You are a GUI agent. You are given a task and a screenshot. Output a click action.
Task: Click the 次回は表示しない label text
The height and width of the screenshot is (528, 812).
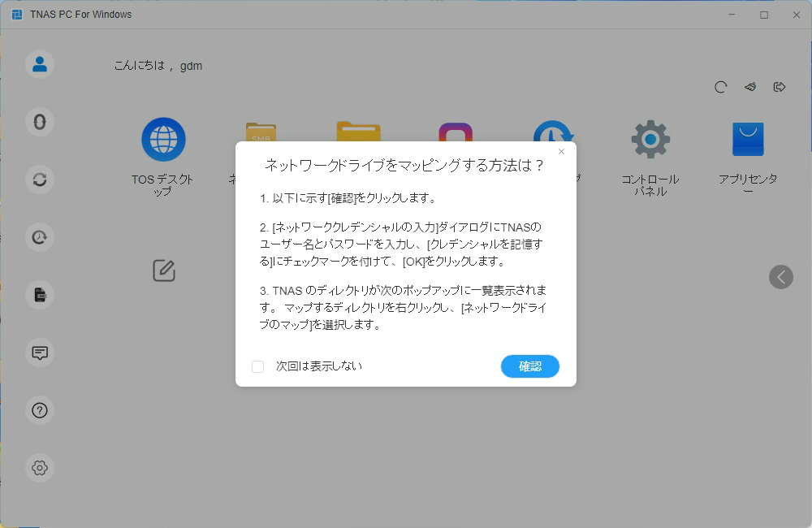tap(319, 366)
